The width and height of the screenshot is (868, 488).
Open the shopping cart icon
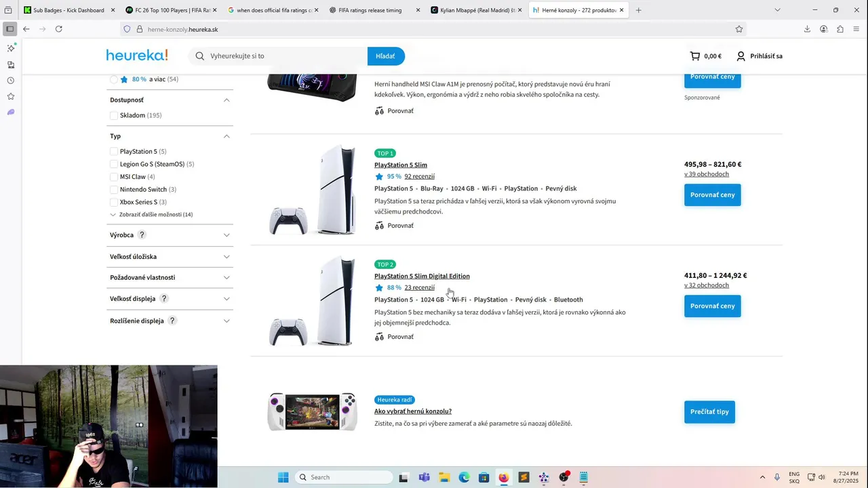pos(695,56)
